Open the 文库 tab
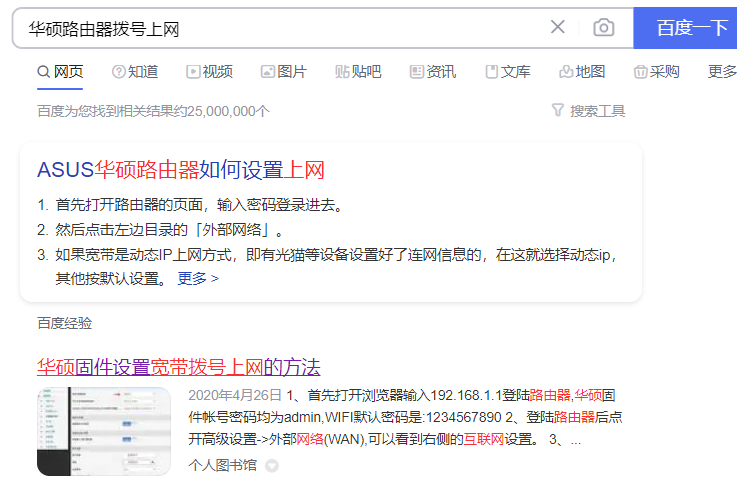Screen dimensions: 737x489 pyautogui.click(x=508, y=71)
